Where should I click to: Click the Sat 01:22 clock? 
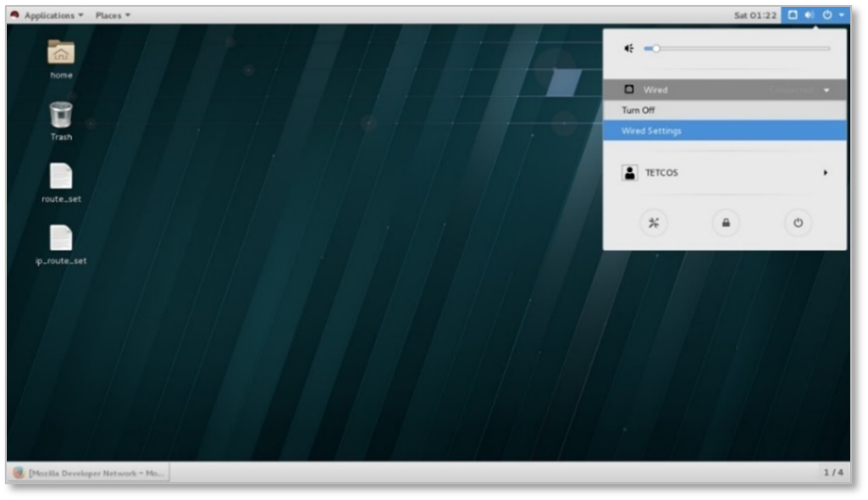point(755,15)
